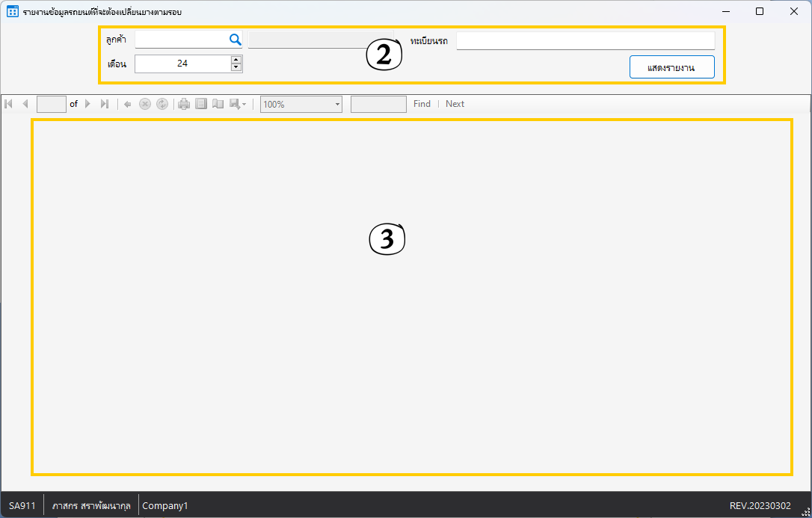Print the report
This screenshot has height=518, width=812.
184,104
